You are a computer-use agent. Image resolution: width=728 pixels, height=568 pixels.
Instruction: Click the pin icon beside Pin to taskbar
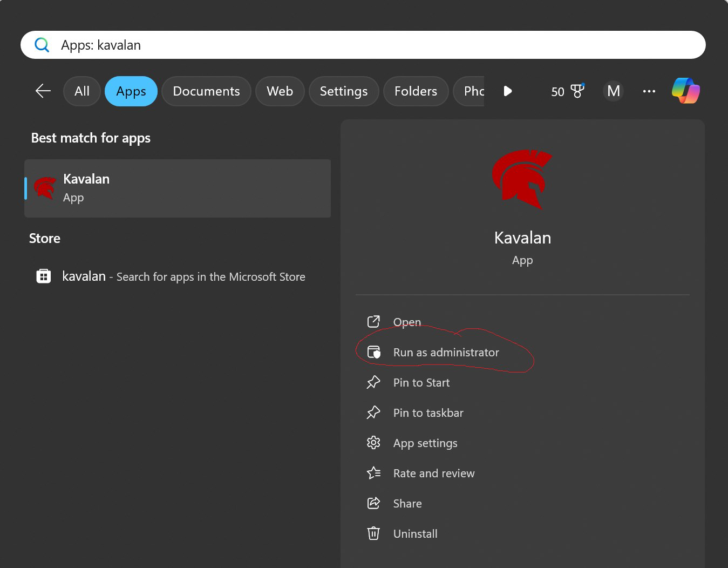[373, 413]
